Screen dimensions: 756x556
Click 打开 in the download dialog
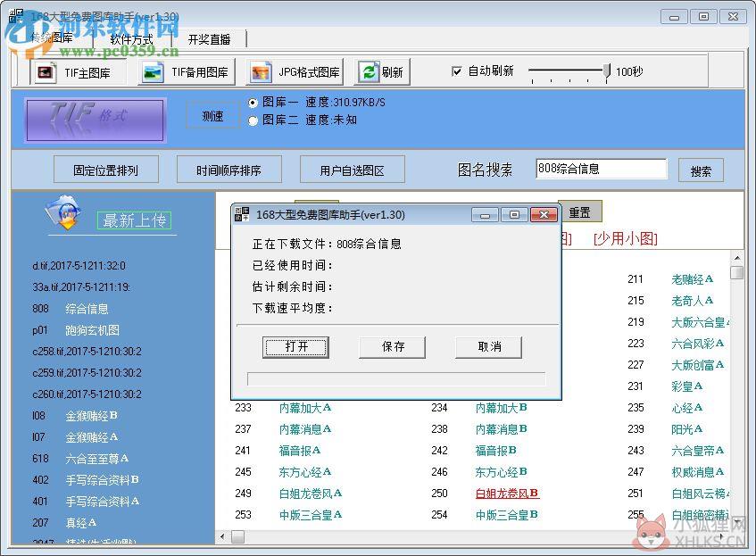(x=295, y=346)
